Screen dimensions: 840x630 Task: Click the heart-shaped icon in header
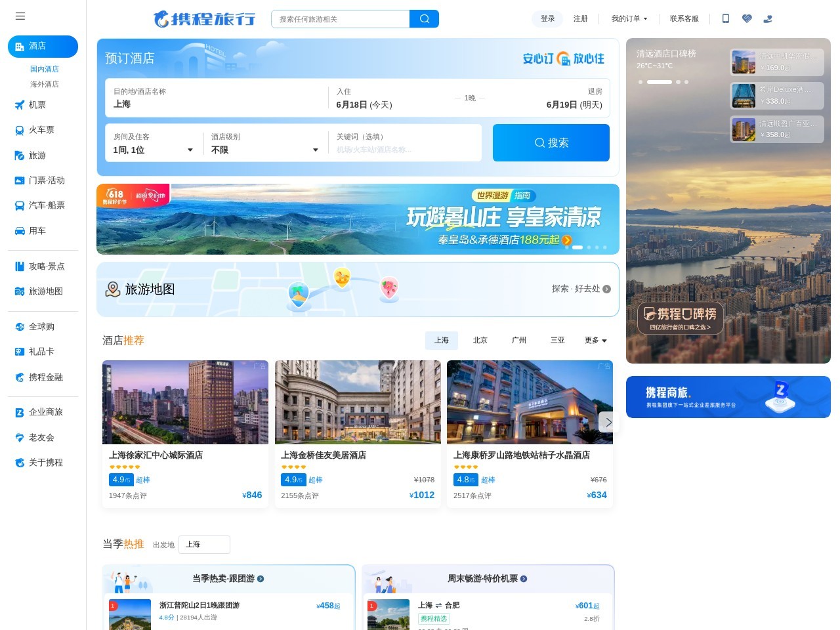pos(747,19)
